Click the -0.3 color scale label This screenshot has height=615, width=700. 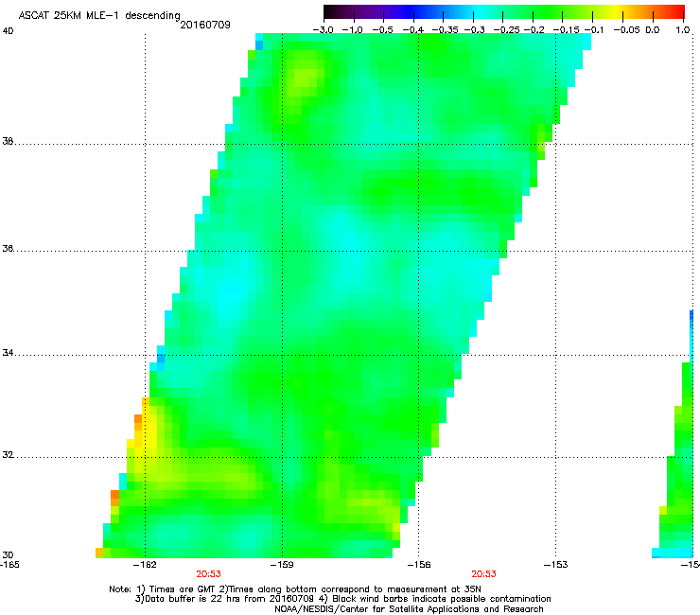(x=475, y=30)
